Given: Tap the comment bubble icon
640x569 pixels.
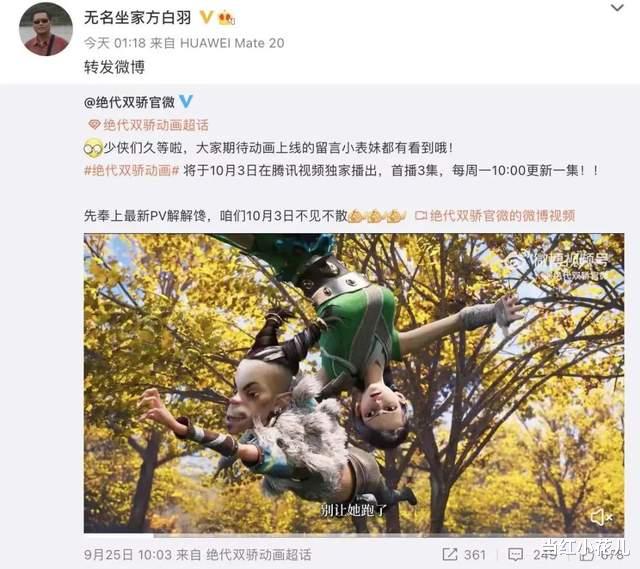Looking at the screenshot, I should [515, 554].
